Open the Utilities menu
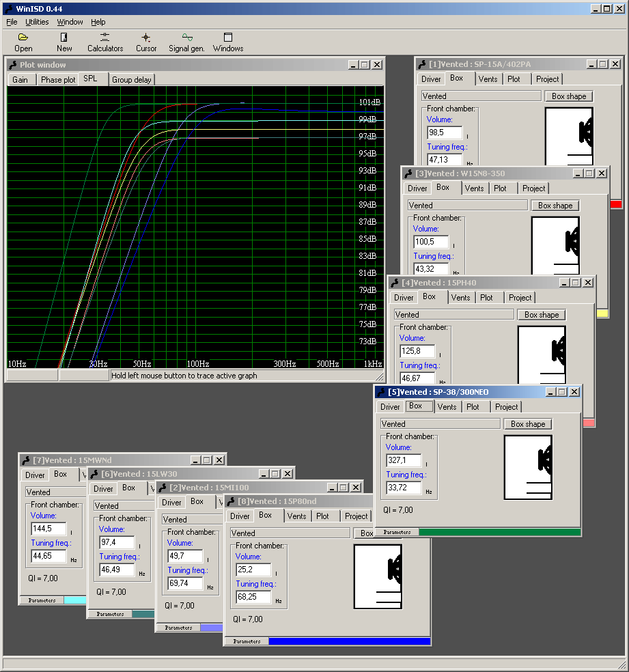 (37, 22)
